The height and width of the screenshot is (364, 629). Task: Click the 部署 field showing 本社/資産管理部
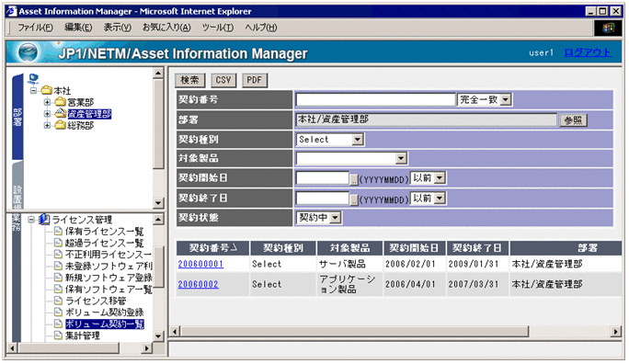tap(427, 119)
